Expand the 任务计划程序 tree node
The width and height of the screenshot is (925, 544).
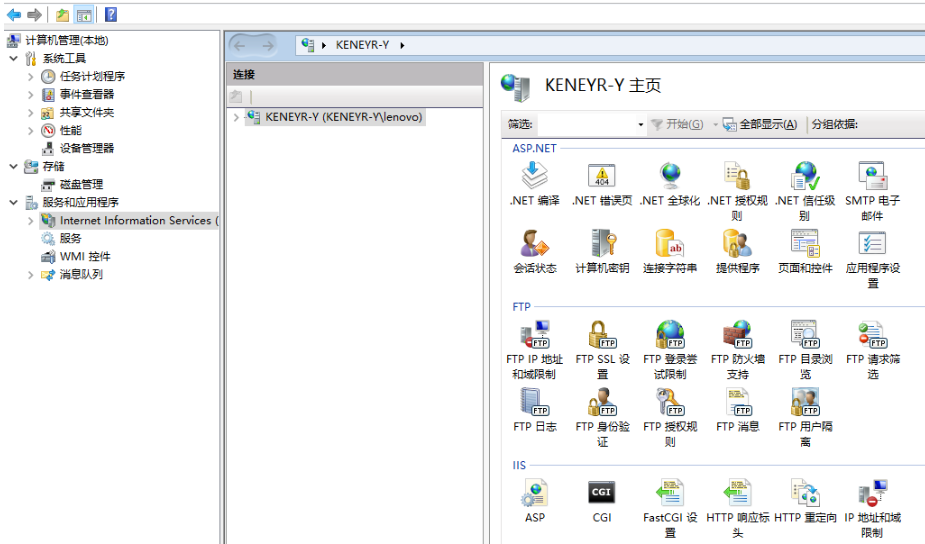31,77
